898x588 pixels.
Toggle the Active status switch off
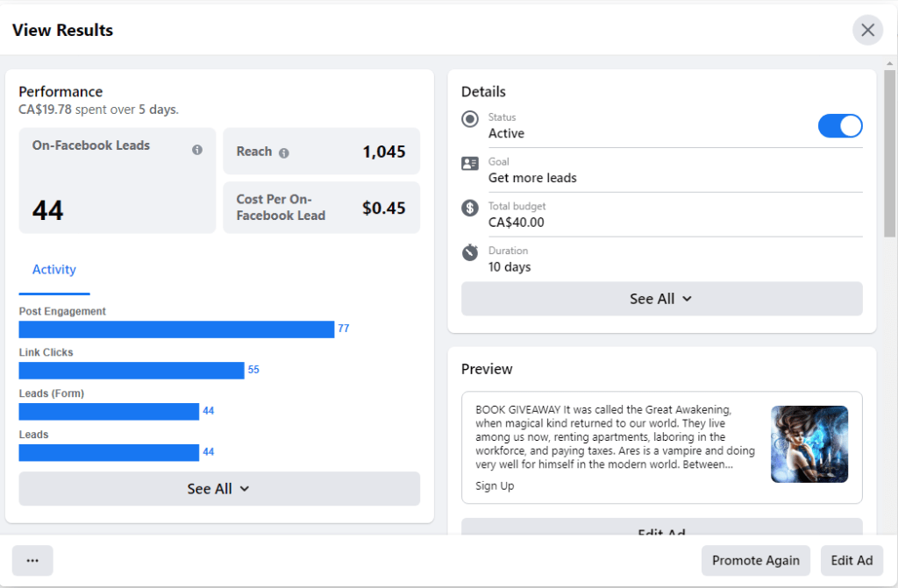839,126
